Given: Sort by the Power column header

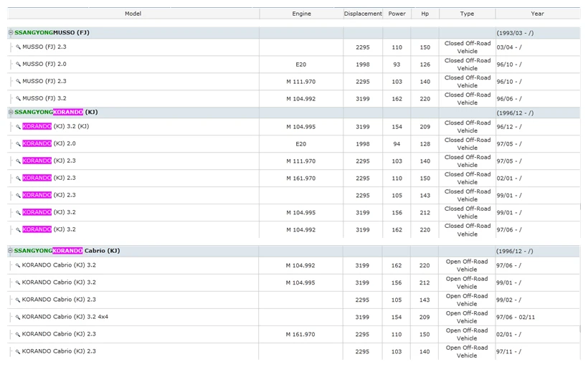Looking at the screenshot, I should pyautogui.click(x=397, y=14).
